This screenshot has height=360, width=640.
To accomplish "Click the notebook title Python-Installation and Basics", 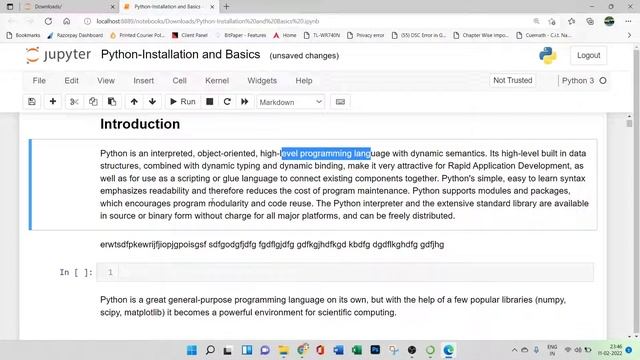I will [180, 55].
